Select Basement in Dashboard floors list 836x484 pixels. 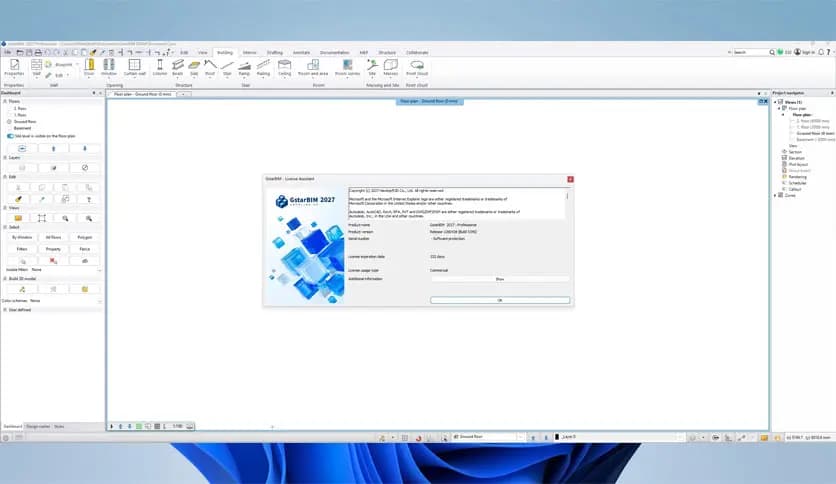point(22,128)
